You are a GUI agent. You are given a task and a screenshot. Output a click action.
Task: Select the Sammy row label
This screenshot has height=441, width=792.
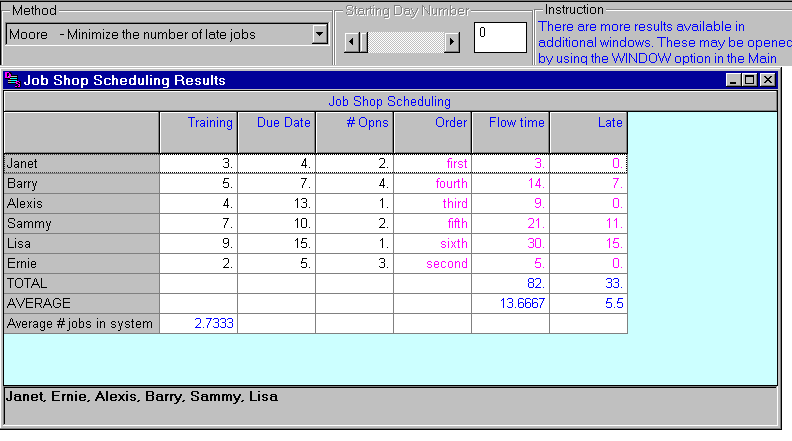(x=81, y=223)
